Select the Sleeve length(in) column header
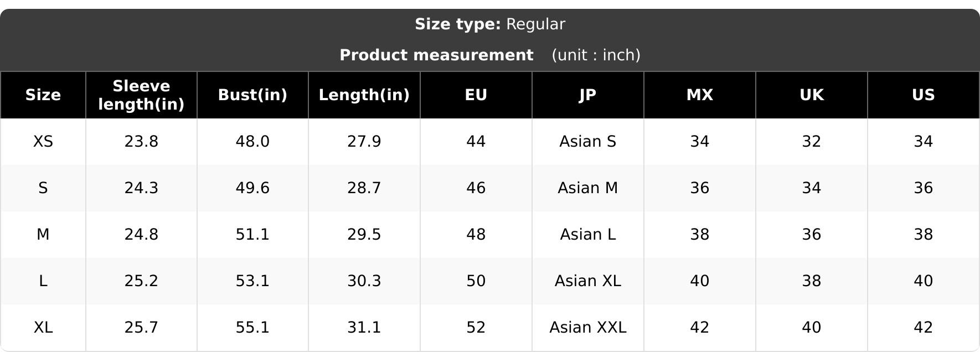 141,95
